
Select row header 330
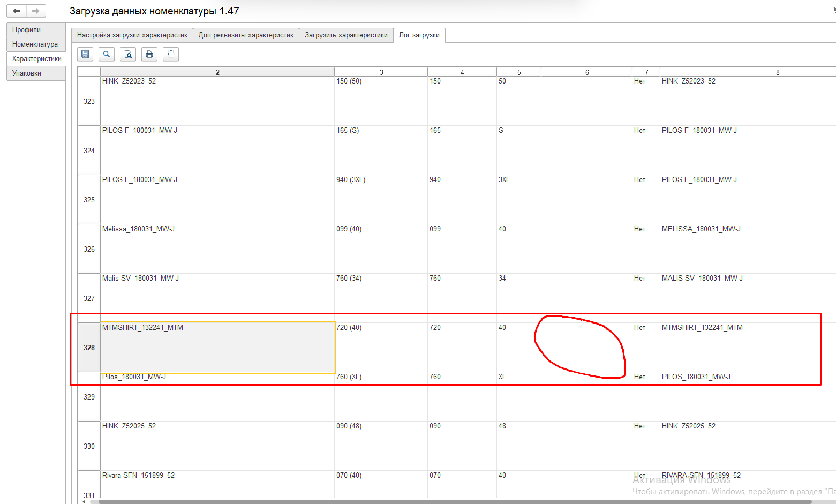pyautogui.click(x=89, y=446)
